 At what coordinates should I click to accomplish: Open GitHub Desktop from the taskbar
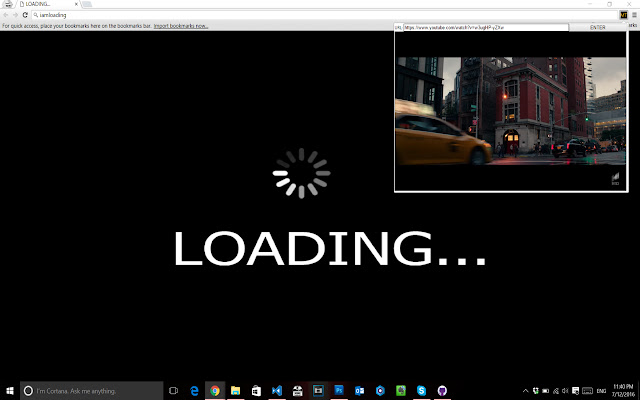442,391
